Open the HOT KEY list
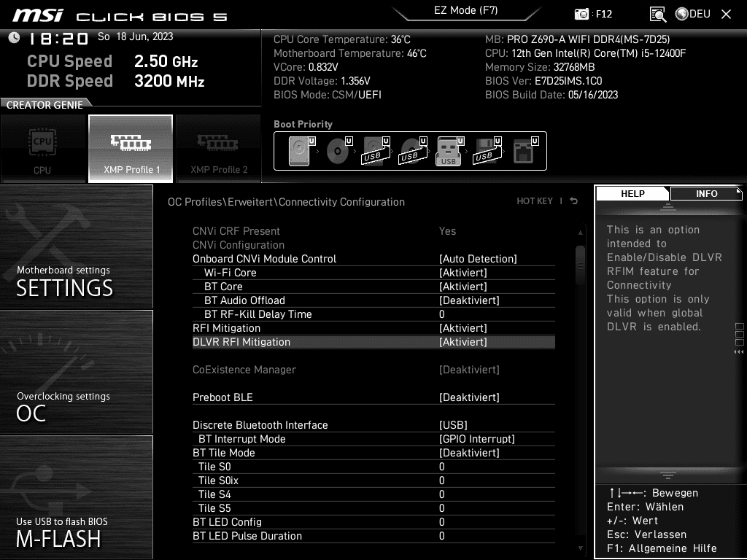Viewport: 747px width, 560px height. [535, 201]
